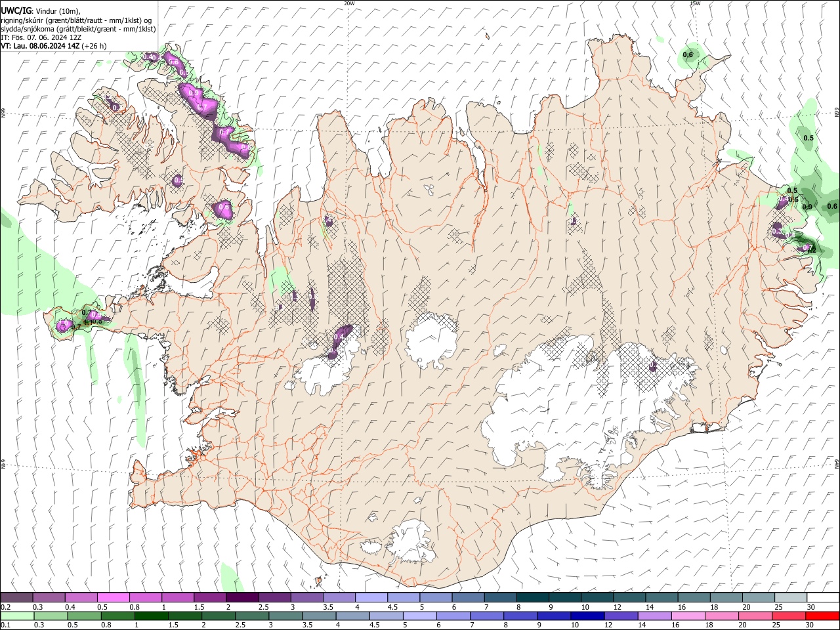Pick upper-row swatch between 0.3 and 0.4

tap(49, 597)
